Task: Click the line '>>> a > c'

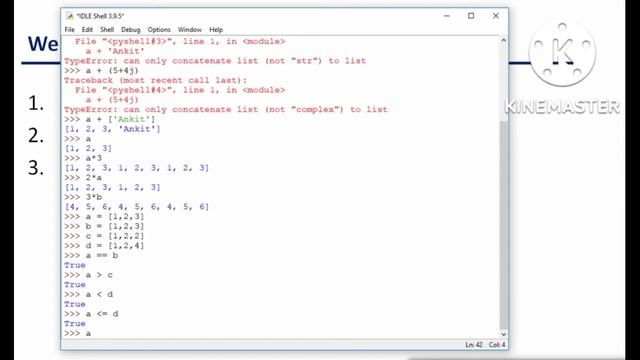Action: pos(89,275)
